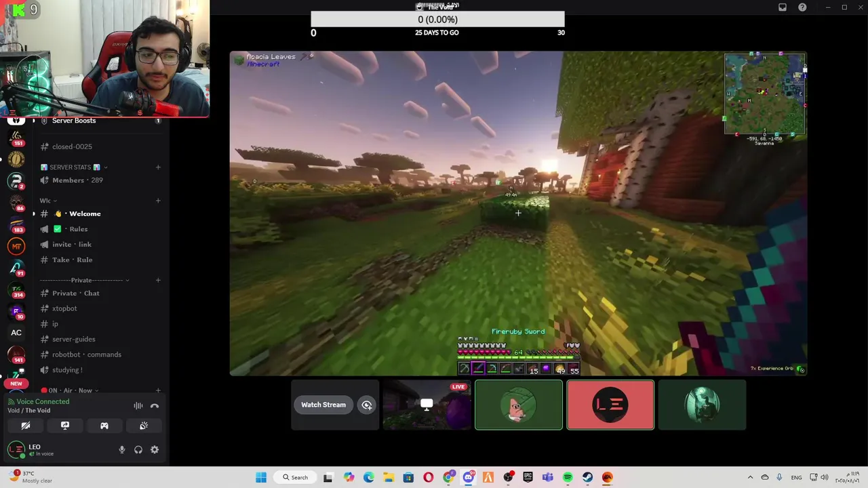The height and width of the screenshot is (488, 868).
Task: Select the LIVE stream preview tile
Action: click(427, 405)
